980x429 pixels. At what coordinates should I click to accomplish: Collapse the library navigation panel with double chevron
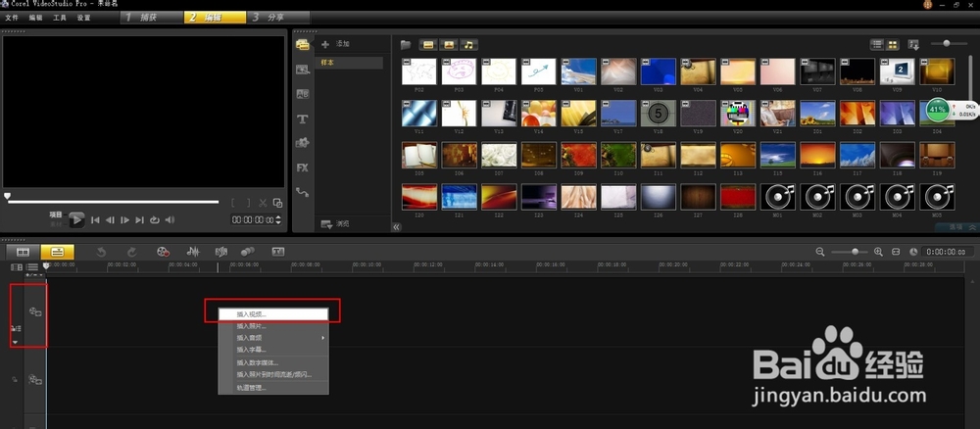[397, 226]
